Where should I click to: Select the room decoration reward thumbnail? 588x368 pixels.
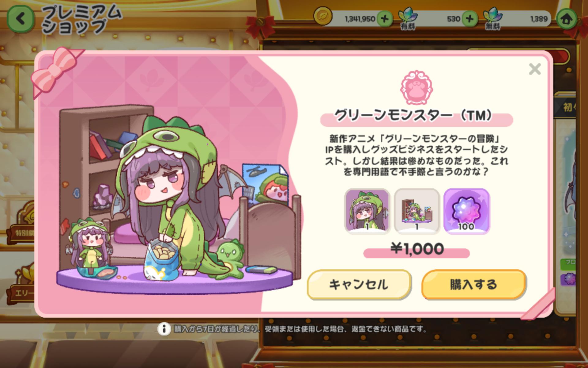417,211
